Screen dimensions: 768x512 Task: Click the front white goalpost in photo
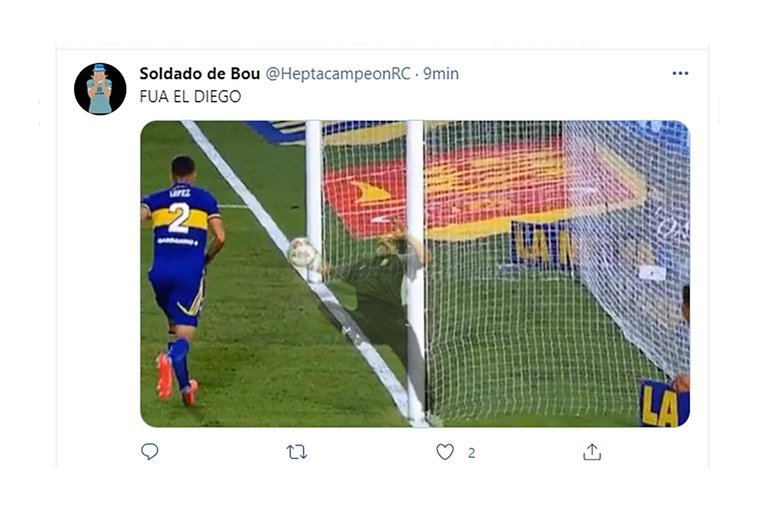[x=416, y=273]
